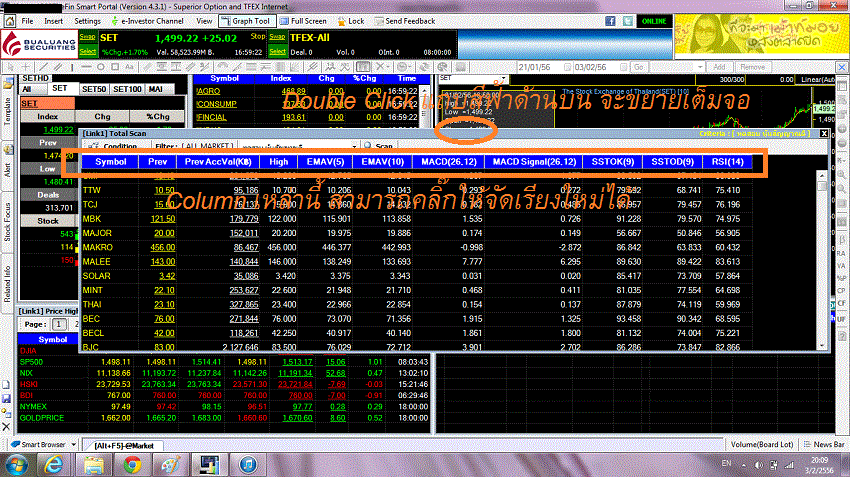
Task: Click Scan button in Total Scan
Action: click(x=378, y=146)
